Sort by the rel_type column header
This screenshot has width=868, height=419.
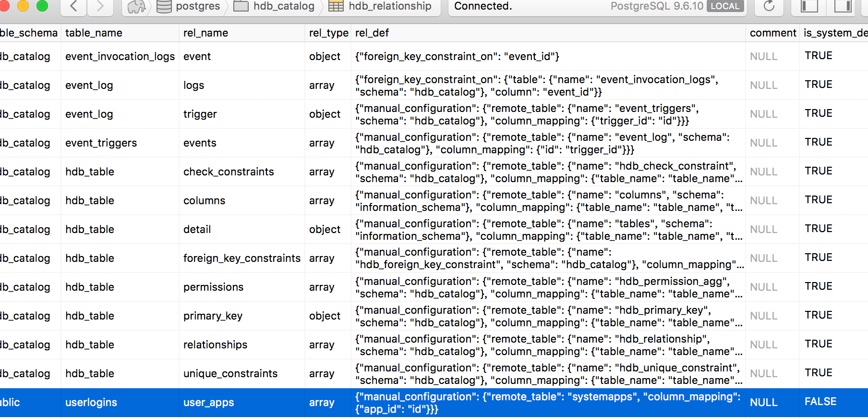[x=328, y=33]
